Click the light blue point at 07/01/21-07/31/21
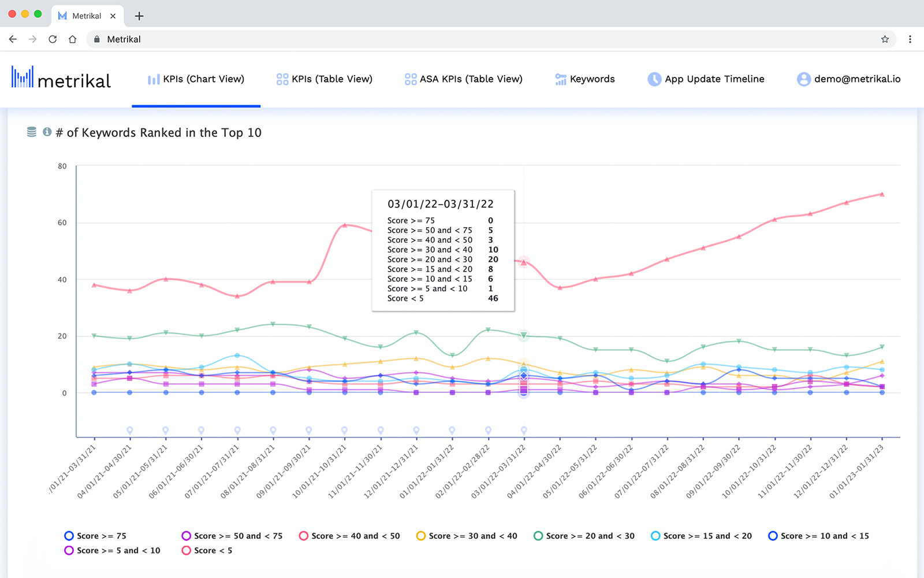The height and width of the screenshot is (578, 924). tap(237, 355)
